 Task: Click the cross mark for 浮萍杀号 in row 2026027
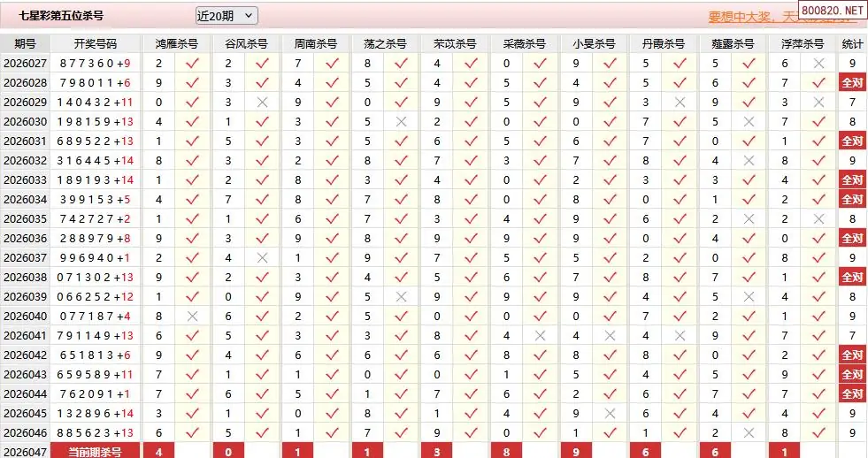point(818,63)
